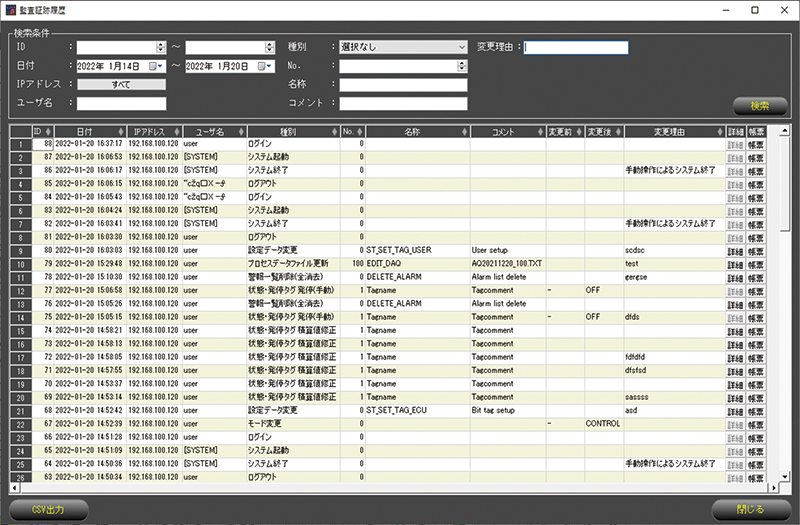
Task: Click ST_SET_TAG_USER name cell
Action: click(x=417, y=251)
